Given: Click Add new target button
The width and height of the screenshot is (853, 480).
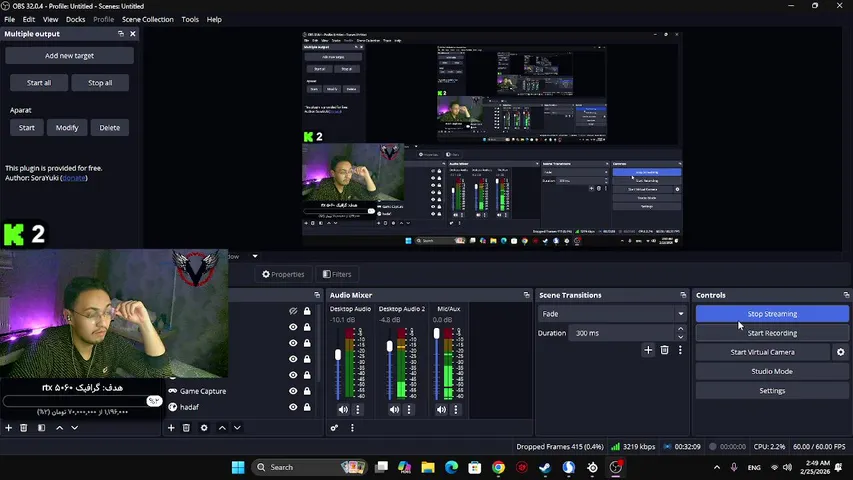Looking at the screenshot, I should (x=69, y=56).
